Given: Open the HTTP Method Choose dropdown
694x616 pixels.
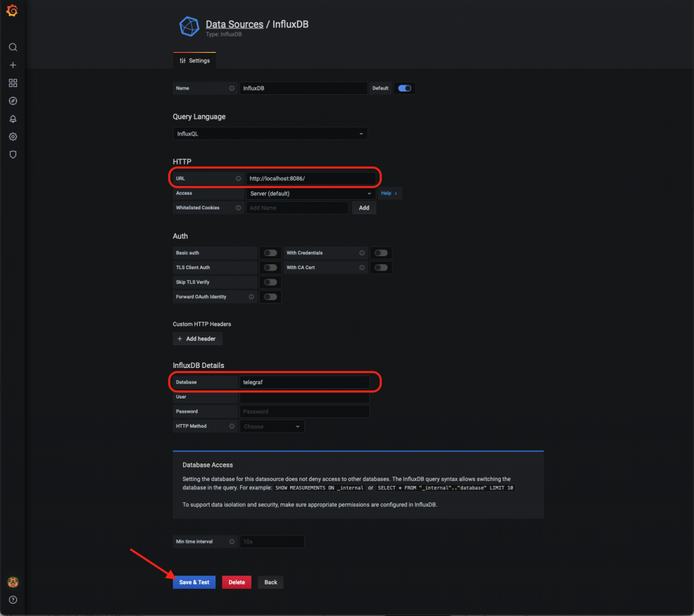Looking at the screenshot, I should coord(272,426).
